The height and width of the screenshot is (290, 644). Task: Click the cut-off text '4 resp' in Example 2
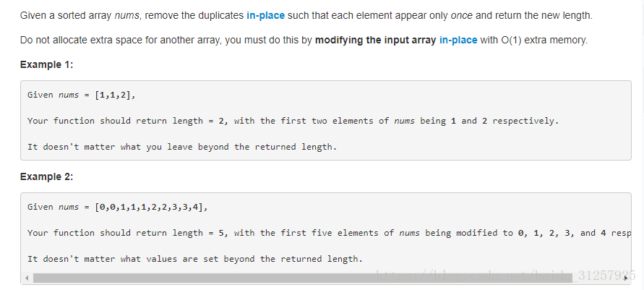pos(616,233)
